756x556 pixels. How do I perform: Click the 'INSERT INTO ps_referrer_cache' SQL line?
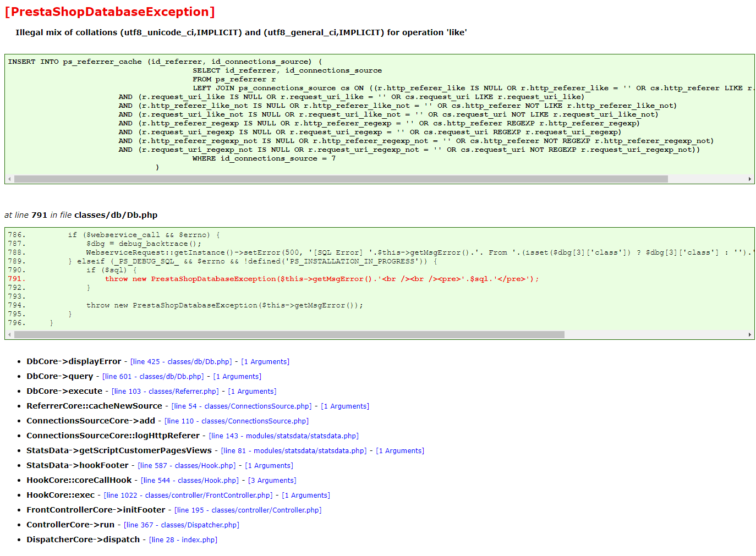click(165, 62)
